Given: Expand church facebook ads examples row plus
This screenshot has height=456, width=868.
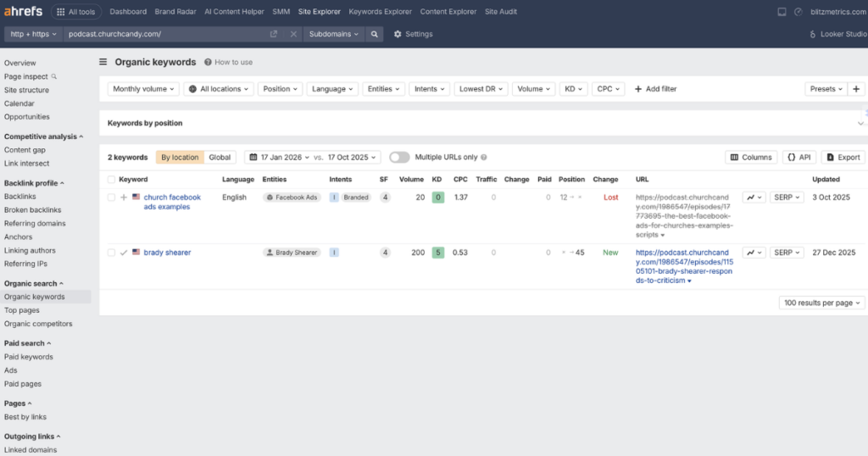Looking at the screenshot, I should click(x=124, y=197).
